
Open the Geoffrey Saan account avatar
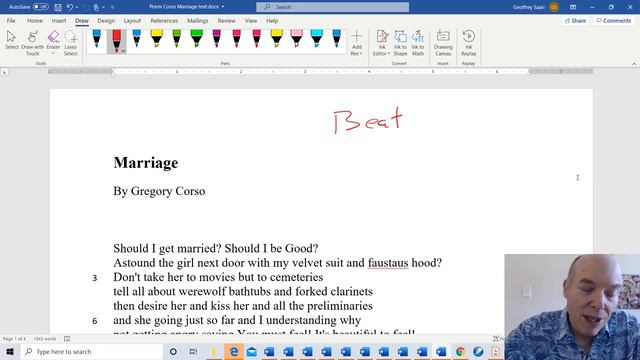pyautogui.click(x=554, y=7)
